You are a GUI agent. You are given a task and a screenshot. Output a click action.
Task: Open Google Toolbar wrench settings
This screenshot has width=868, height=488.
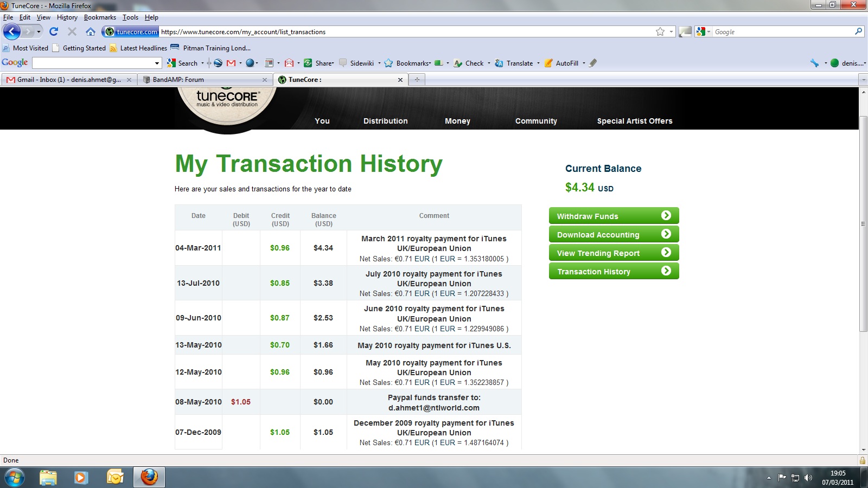[815, 63]
